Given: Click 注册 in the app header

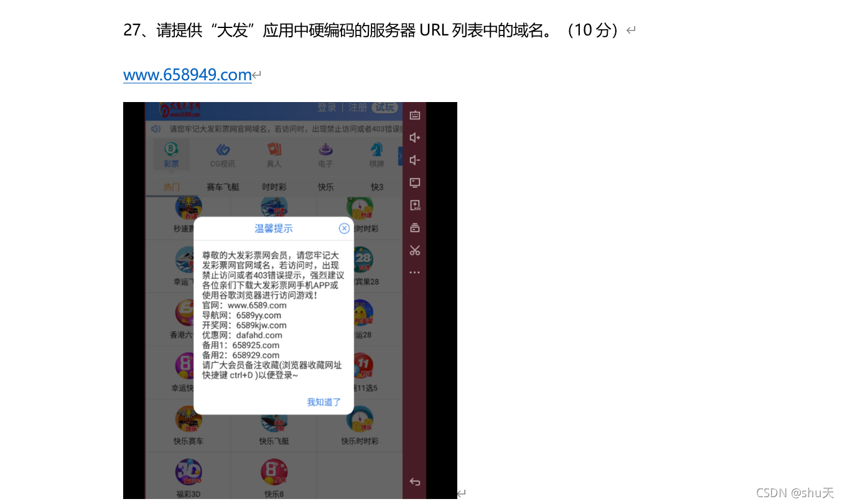Looking at the screenshot, I should [358, 108].
